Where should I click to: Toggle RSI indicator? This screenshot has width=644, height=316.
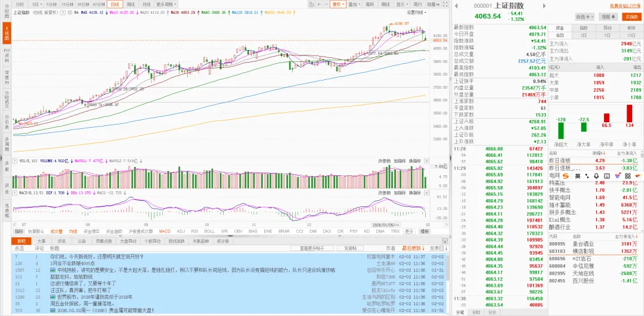194,231
